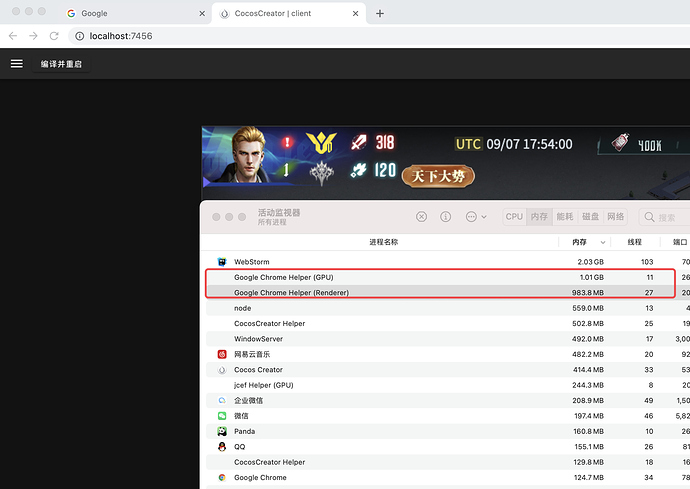
Task: Click the WebStorm app icon
Action: pyautogui.click(x=222, y=262)
